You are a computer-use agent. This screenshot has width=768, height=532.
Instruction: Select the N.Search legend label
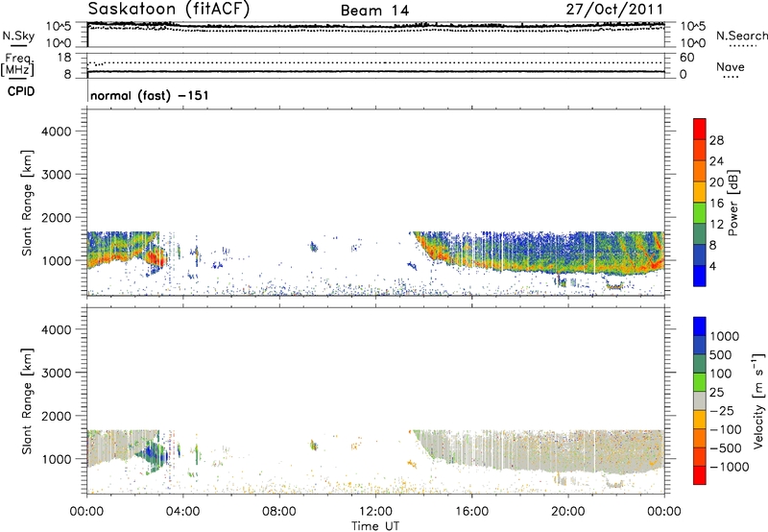pyautogui.click(x=742, y=36)
